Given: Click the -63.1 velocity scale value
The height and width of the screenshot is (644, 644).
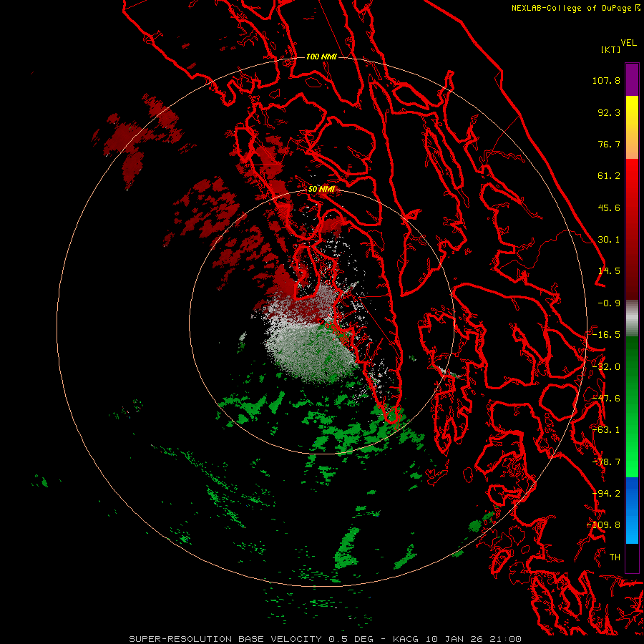Looking at the screenshot, I should [x=606, y=430].
